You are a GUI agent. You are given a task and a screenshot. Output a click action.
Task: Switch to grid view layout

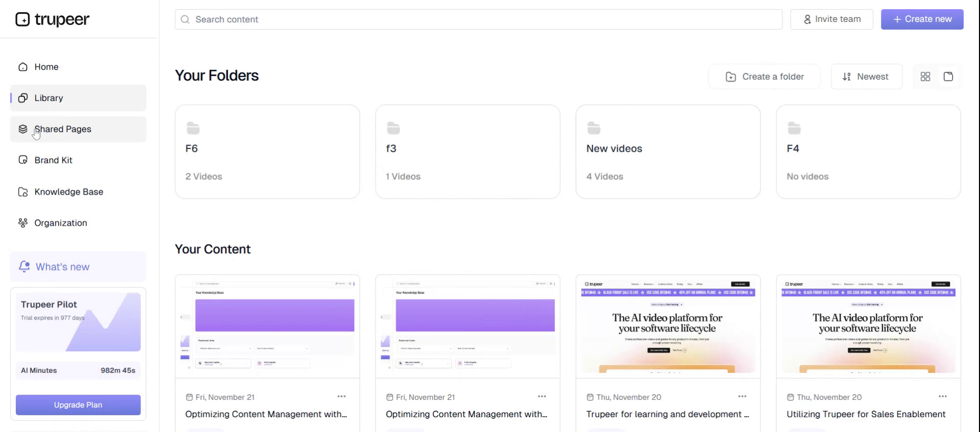click(925, 77)
